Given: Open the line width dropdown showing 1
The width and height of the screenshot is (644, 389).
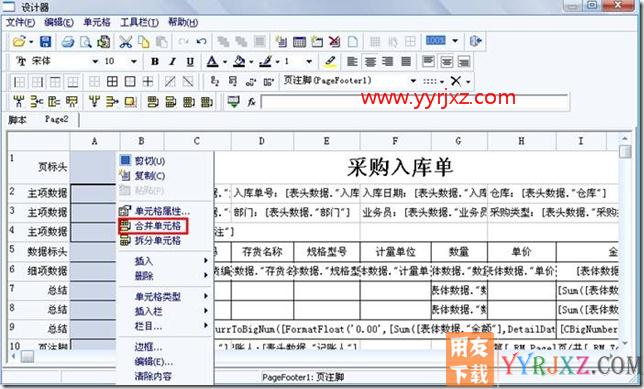Looking at the screenshot, I should pyautogui.click(x=309, y=62).
